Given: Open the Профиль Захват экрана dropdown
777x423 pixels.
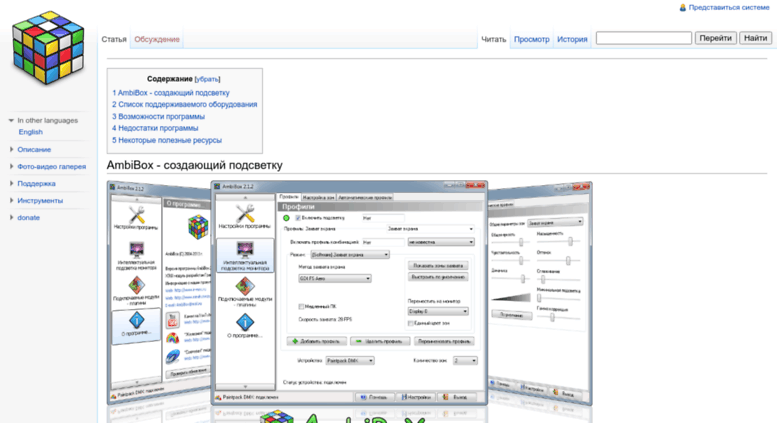Looking at the screenshot, I should click(x=430, y=229).
